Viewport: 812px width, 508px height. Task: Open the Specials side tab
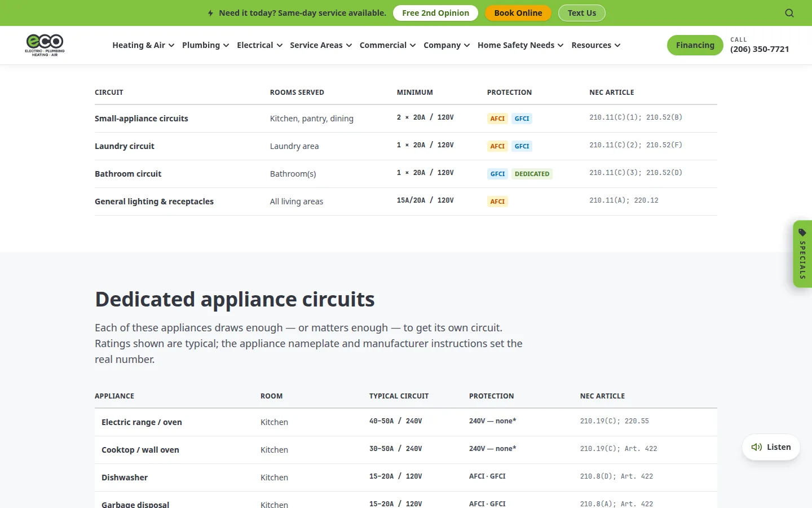click(x=802, y=254)
